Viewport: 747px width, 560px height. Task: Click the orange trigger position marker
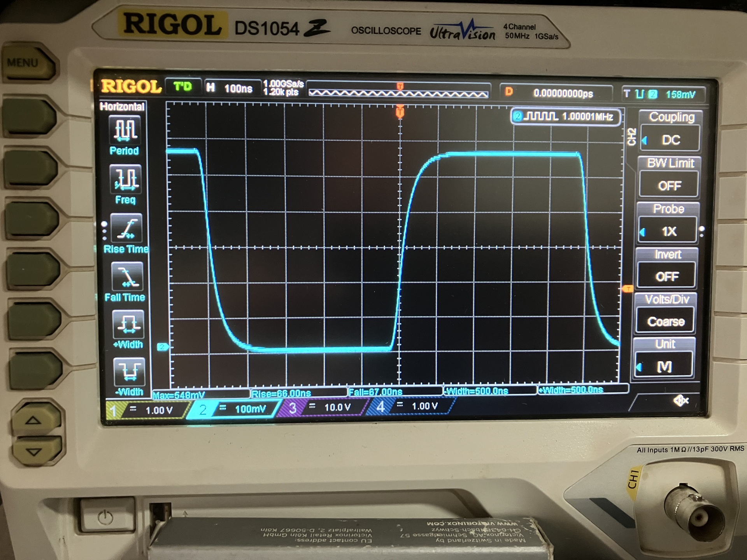tap(400, 112)
